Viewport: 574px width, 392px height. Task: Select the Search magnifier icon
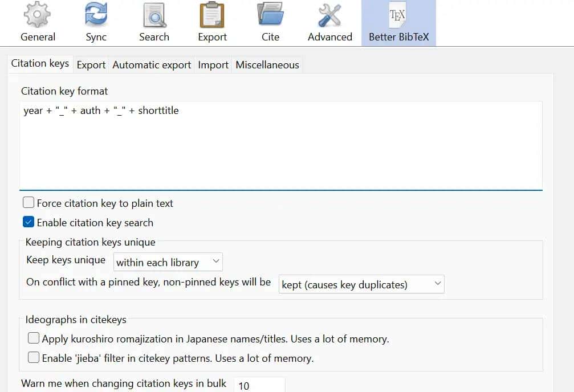pos(154,16)
